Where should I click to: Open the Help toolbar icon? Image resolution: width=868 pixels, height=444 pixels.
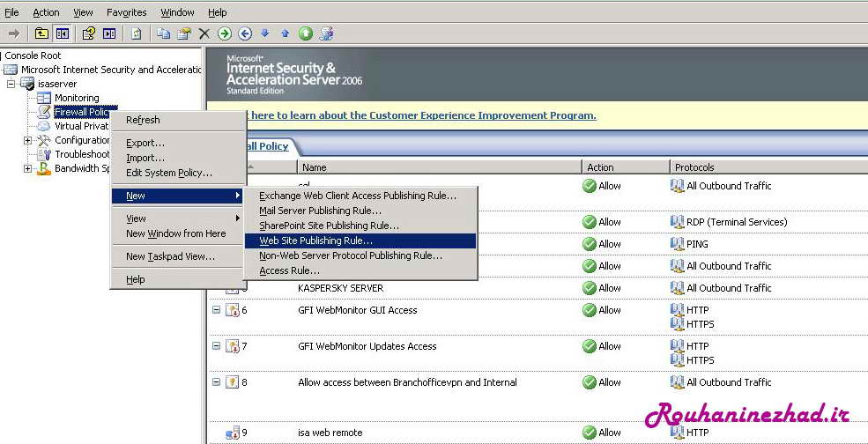89,33
